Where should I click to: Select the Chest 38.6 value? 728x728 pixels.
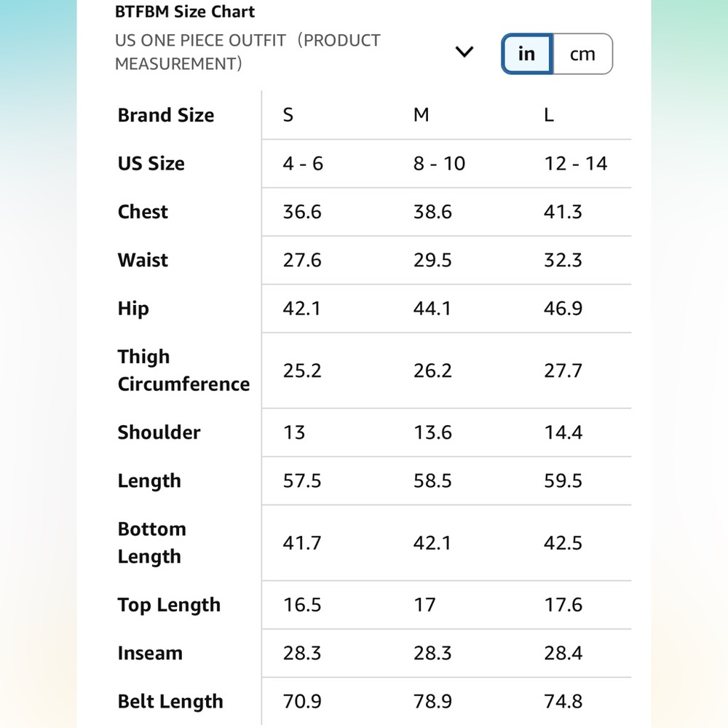[432, 212]
